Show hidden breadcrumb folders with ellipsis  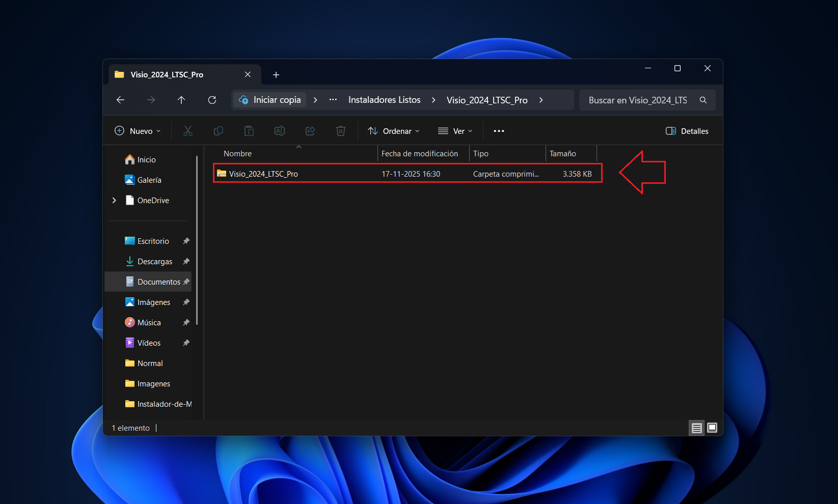tap(333, 100)
